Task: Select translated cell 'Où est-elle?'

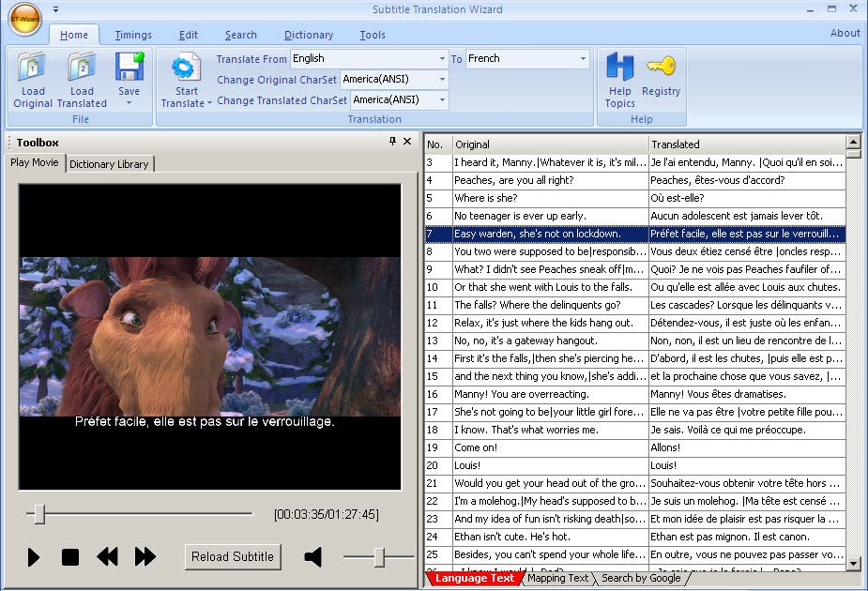Action: tap(747, 198)
